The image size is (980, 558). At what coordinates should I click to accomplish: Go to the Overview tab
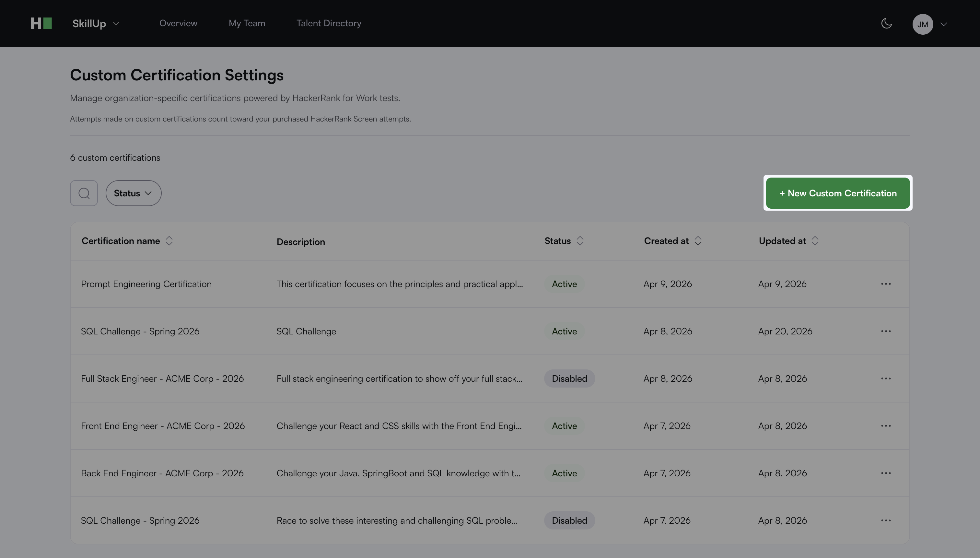pos(178,23)
